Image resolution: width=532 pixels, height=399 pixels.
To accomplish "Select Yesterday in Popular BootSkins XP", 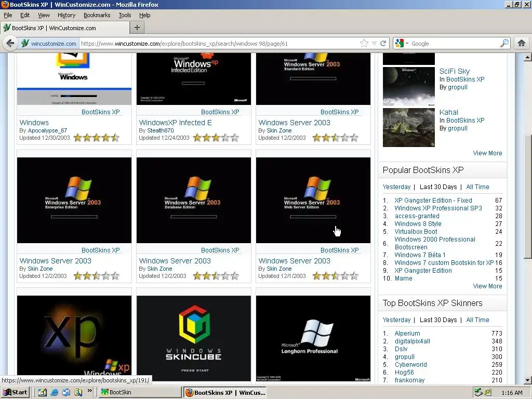I will (396, 187).
